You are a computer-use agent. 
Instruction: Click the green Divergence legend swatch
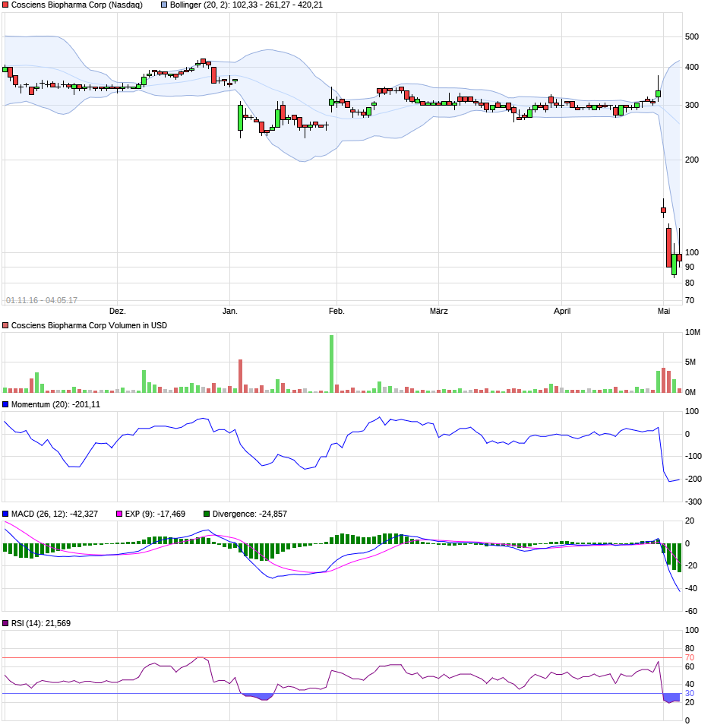pyautogui.click(x=207, y=514)
